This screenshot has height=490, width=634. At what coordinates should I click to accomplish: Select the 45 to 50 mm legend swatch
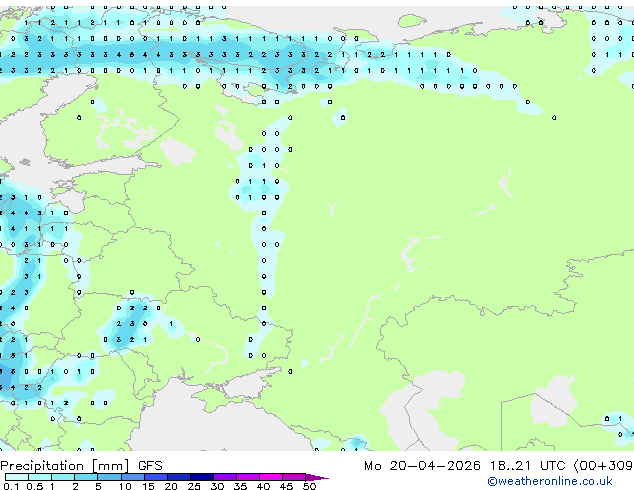pyautogui.click(x=294, y=477)
